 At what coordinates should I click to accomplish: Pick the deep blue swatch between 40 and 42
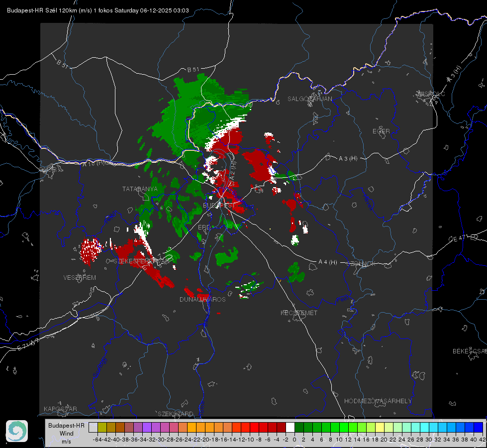[x=479, y=428]
